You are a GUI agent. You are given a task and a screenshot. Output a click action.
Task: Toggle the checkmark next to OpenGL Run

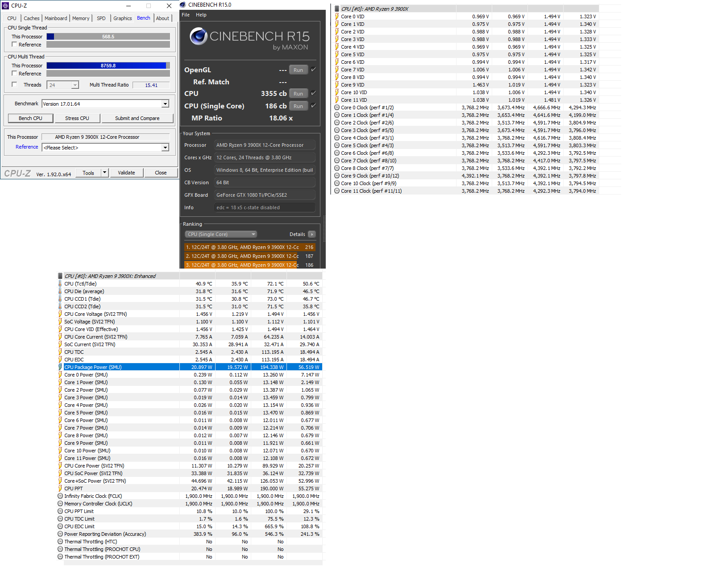tap(313, 69)
